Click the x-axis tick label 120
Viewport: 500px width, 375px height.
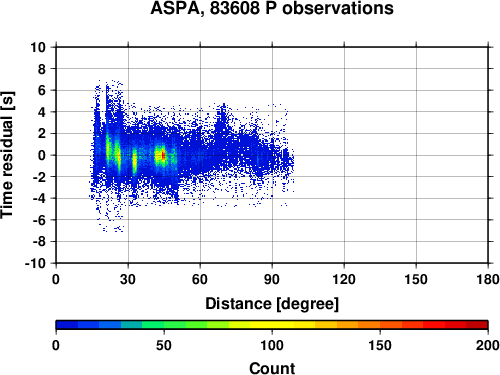pos(344,279)
